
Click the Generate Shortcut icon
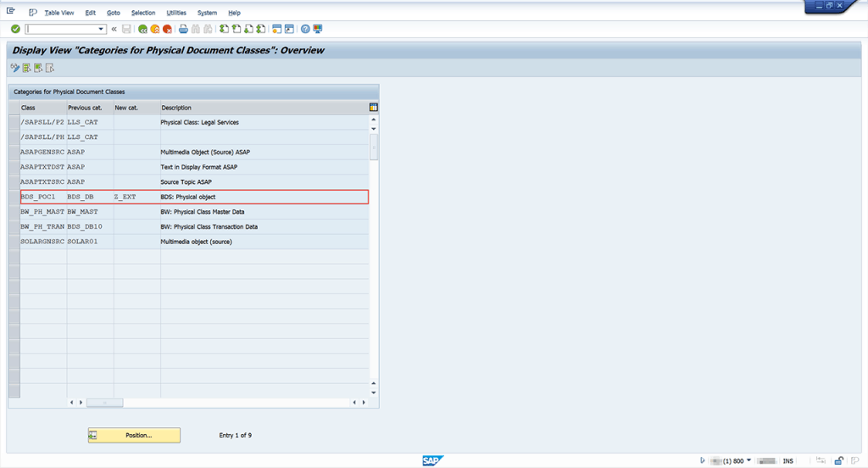tap(289, 29)
